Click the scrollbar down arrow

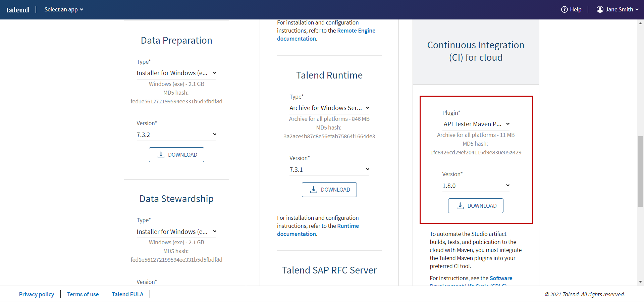point(640,282)
